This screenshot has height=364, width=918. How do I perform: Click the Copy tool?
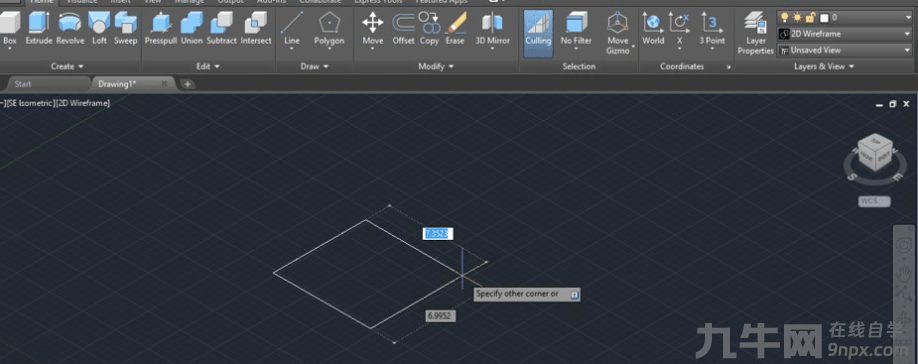tap(429, 28)
